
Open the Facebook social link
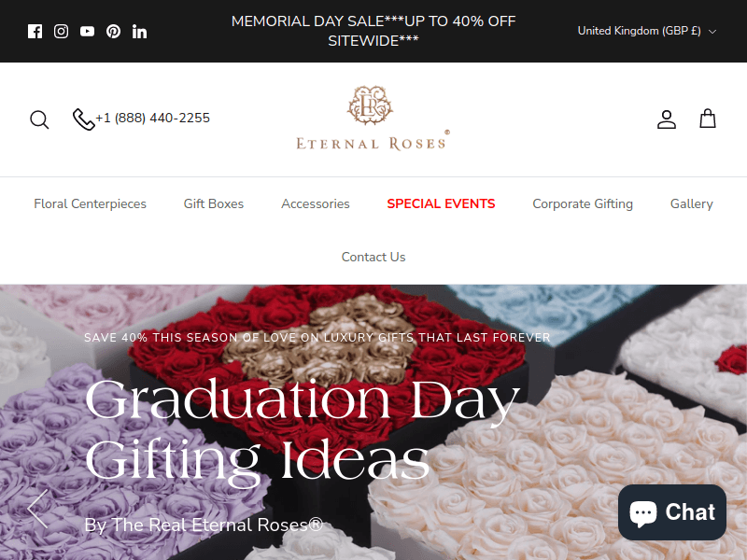35,32
